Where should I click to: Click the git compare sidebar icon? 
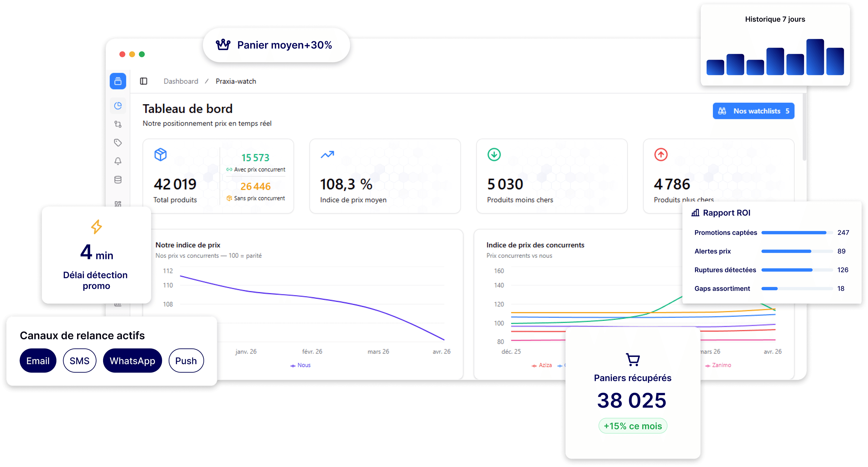tap(118, 124)
